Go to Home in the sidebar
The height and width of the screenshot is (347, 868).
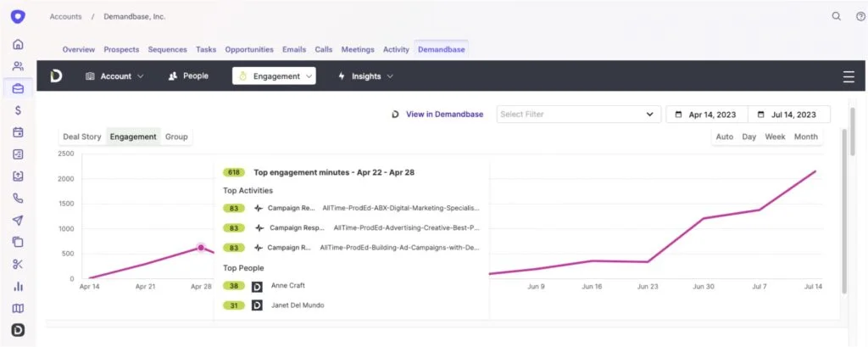click(x=18, y=44)
